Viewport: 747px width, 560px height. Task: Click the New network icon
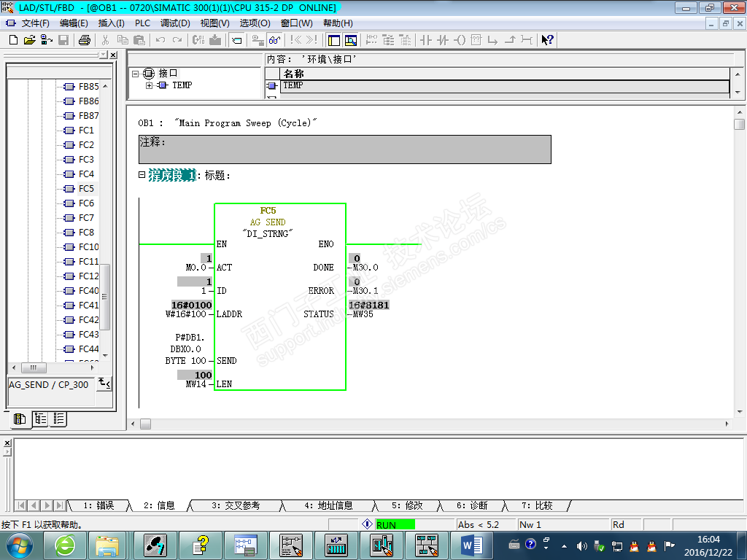coord(371,40)
